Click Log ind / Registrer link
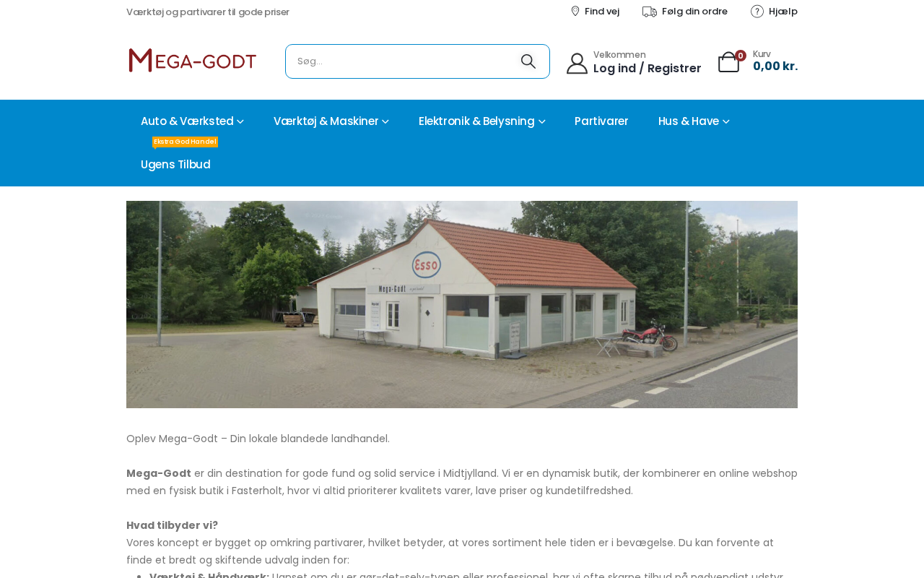Image resolution: width=924 pixels, height=578 pixels. (647, 69)
